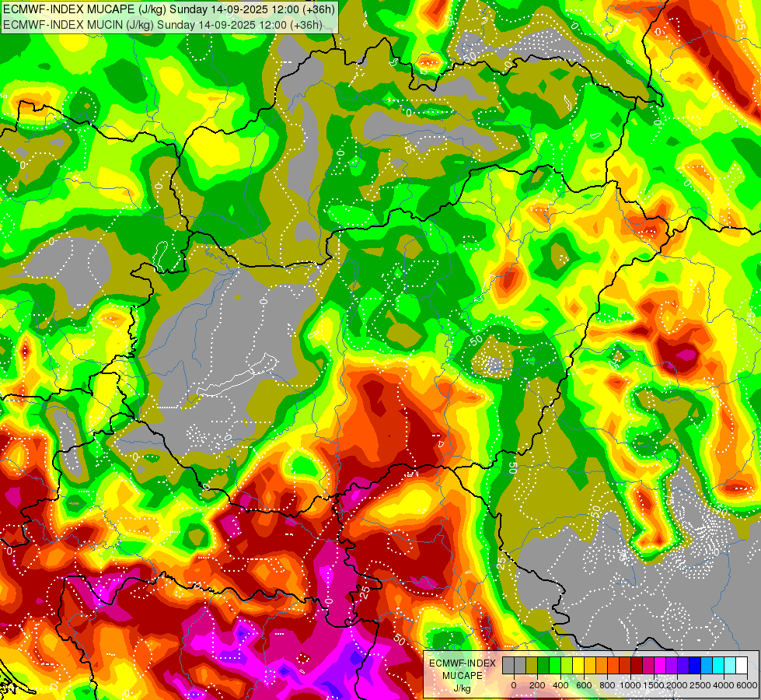Click the '800' legend tick label
This screenshot has height=700, width=761.
pos(607,685)
